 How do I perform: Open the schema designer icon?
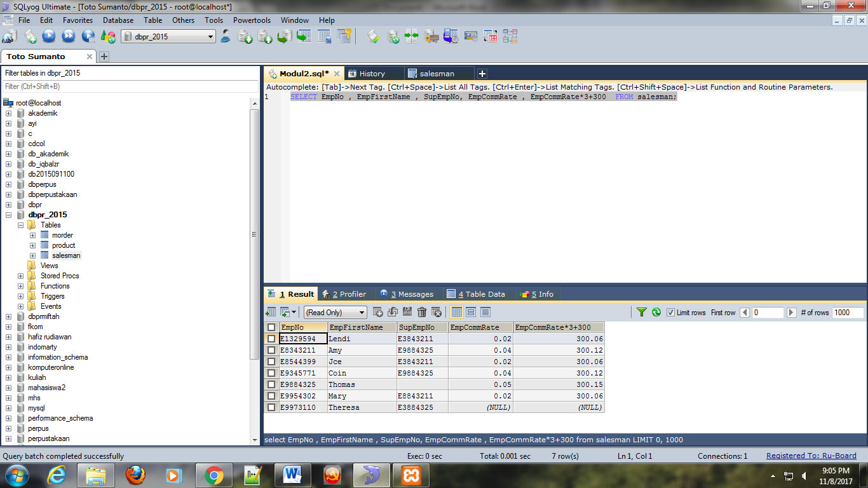click(x=510, y=36)
